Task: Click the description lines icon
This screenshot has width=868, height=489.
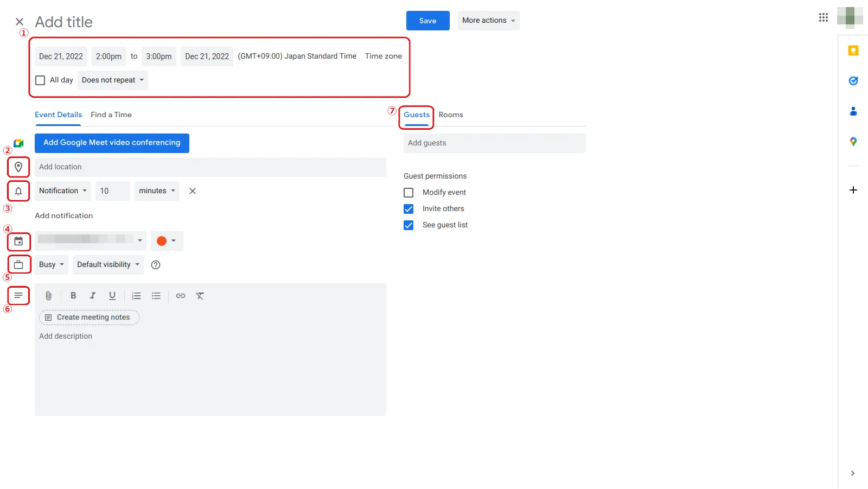Action: 18,295
